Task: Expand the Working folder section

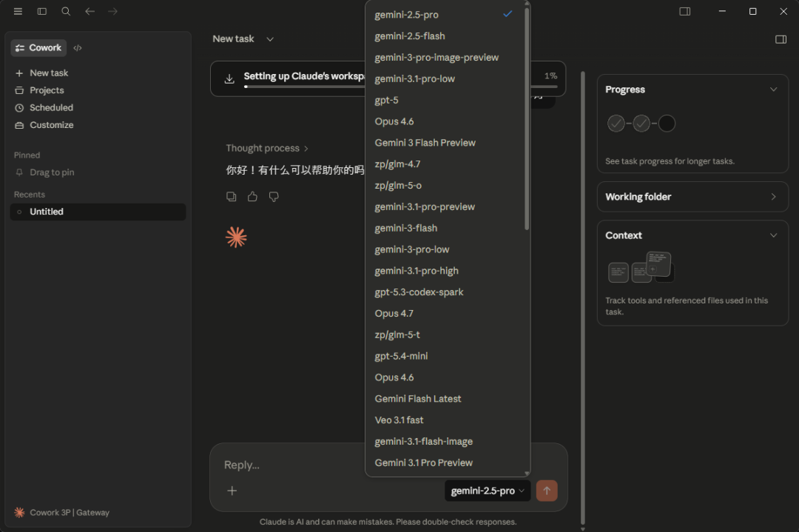Action: tap(773, 197)
